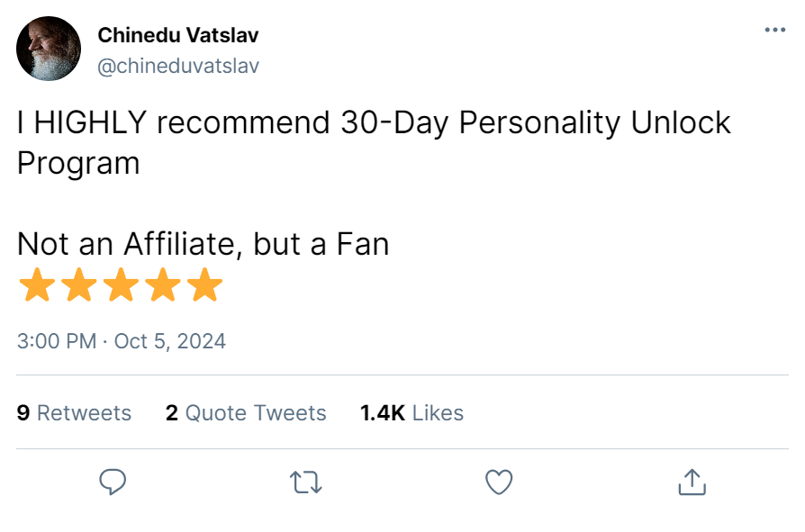Click the fourth gold star emoji

(x=164, y=285)
